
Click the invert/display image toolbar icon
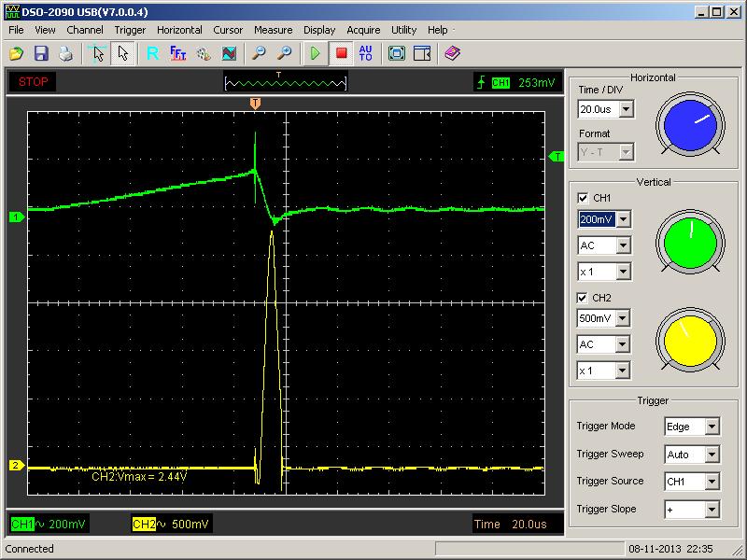(229, 53)
